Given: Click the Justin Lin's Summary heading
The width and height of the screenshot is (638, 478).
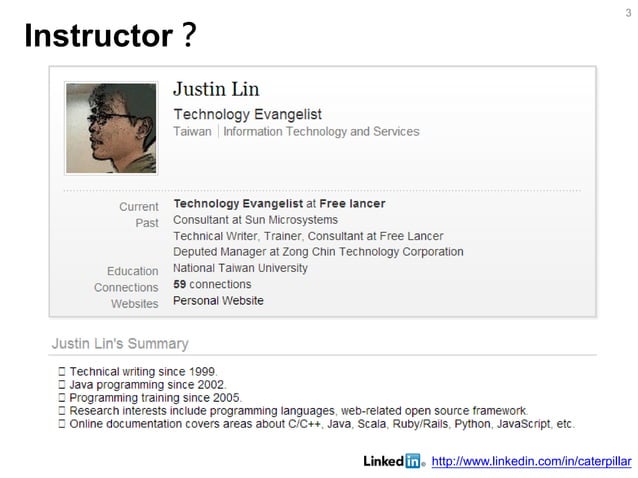Looking at the screenshot, I should point(120,344).
